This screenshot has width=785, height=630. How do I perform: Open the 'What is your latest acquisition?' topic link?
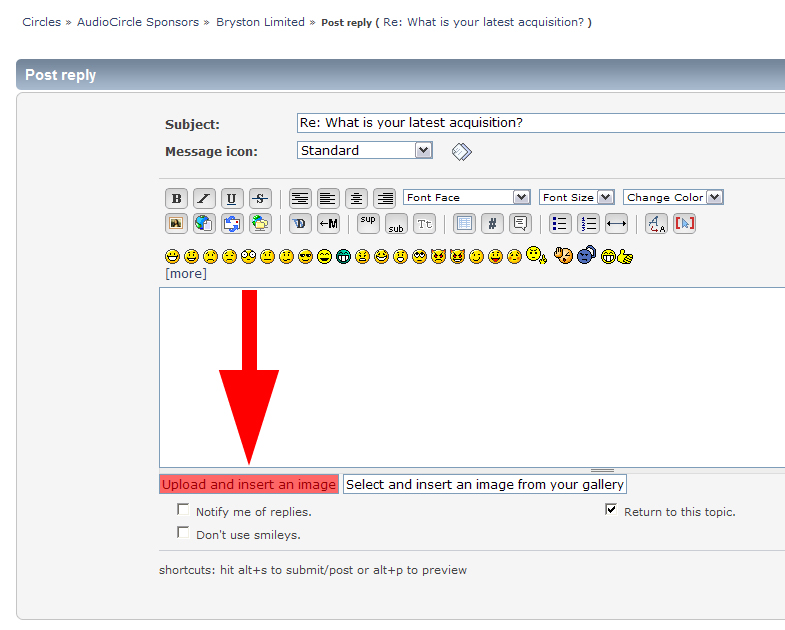point(484,22)
